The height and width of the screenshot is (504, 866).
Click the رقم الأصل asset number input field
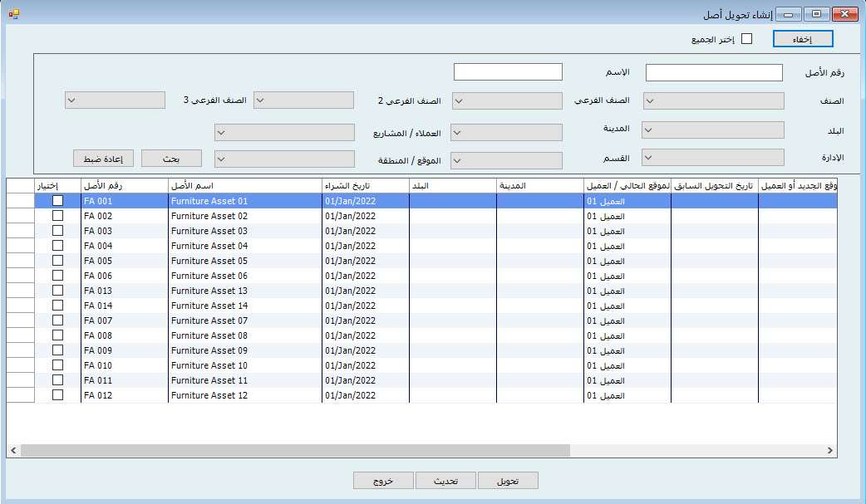tap(714, 72)
